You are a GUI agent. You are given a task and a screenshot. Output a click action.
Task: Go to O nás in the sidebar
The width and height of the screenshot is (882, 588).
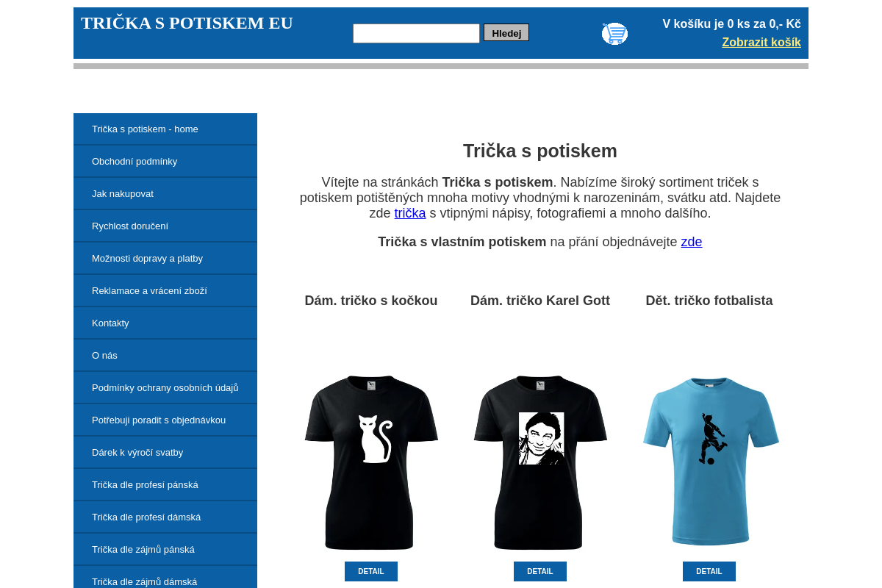[x=165, y=355]
